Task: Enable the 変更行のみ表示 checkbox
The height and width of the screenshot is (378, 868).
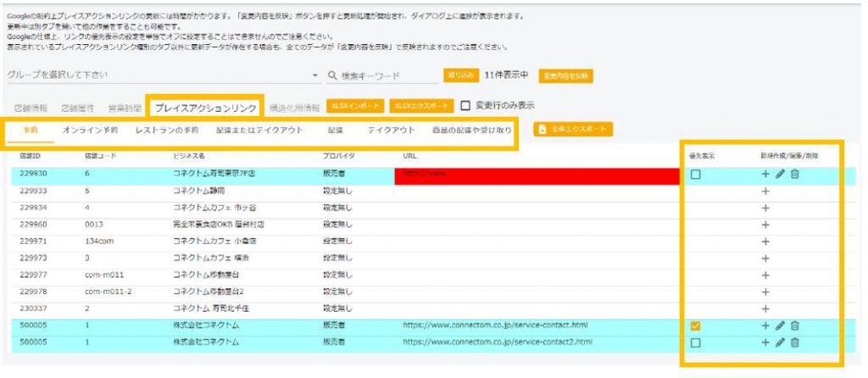Action: pyautogui.click(x=465, y=106)
